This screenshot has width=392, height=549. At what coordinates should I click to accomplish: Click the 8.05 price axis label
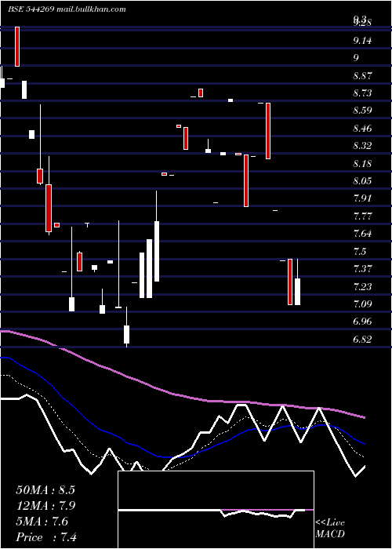(362, 181)
